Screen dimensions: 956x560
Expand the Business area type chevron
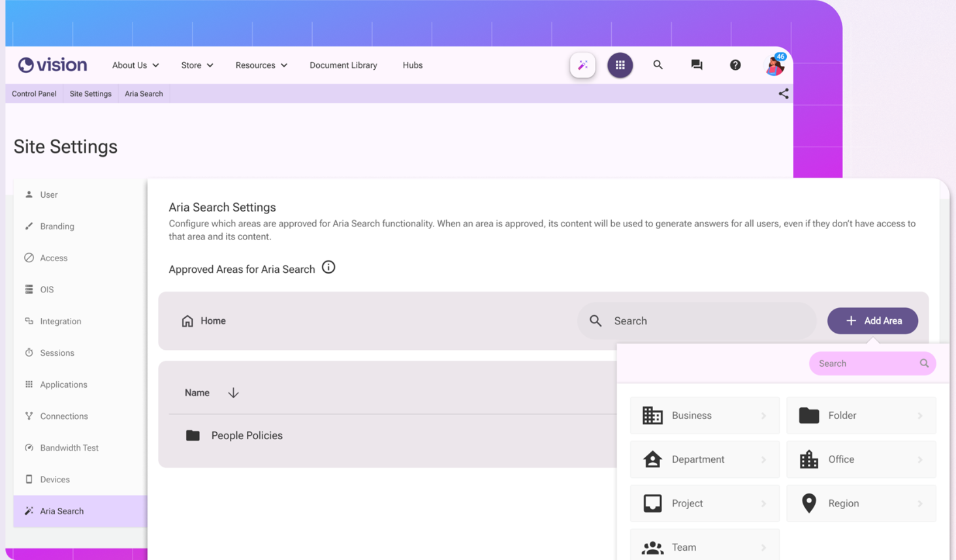(763, 416)
